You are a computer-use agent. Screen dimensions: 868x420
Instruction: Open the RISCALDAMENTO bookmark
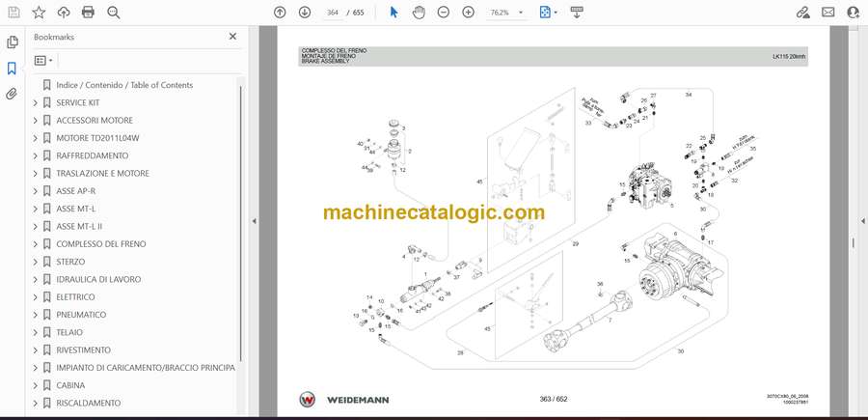(88, 403)
